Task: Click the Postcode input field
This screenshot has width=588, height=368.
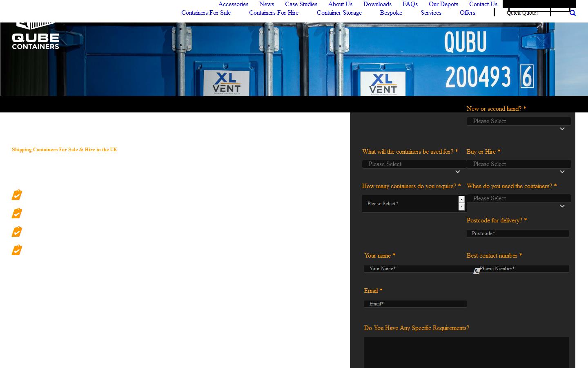Action: pos(517,233)
